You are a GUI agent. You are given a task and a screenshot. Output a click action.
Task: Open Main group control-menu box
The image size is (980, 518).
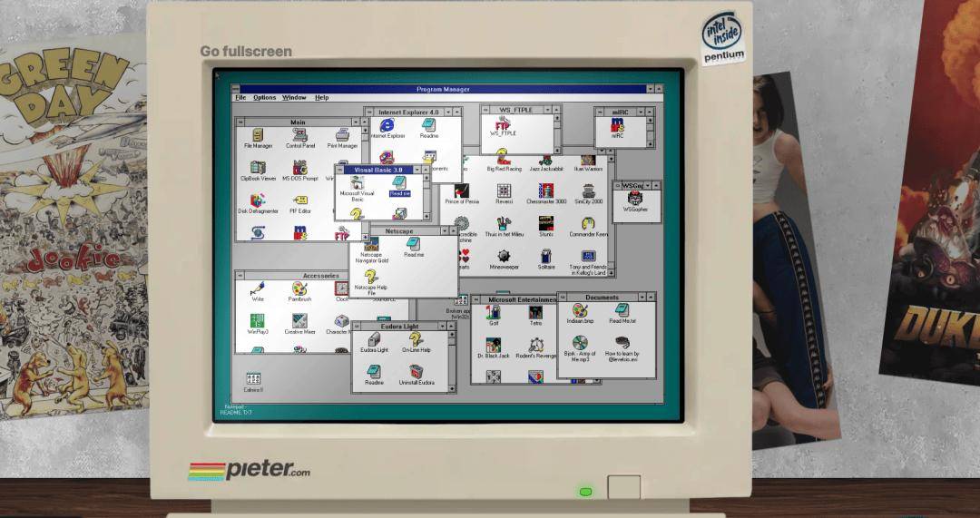[x=240, y=122]
